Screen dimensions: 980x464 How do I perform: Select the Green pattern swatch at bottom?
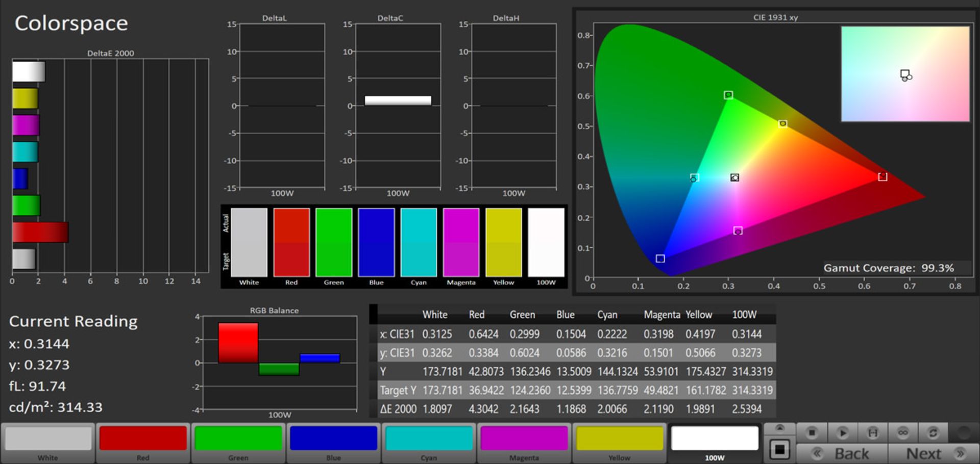point(238,439)
